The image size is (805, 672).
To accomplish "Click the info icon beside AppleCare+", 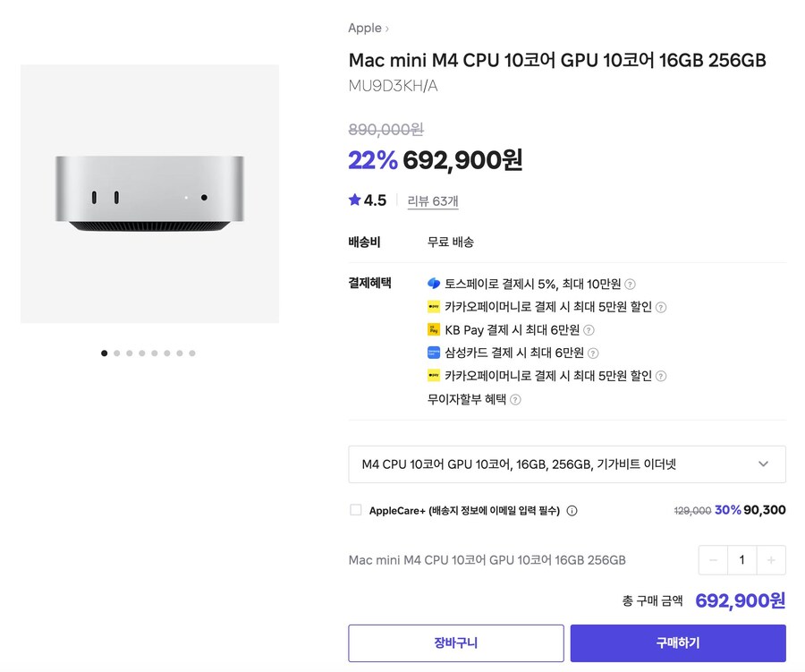I will [570, 510].
